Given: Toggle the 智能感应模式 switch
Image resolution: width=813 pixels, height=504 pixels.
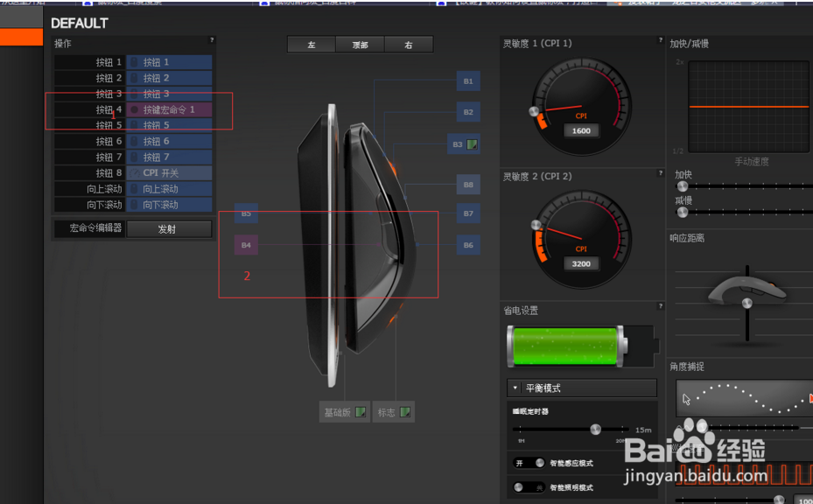Looking at the screenshot, I should click(529, 463).
